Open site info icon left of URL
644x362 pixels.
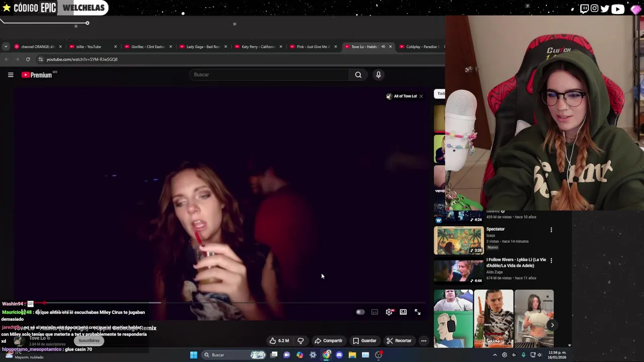[41, 59]
